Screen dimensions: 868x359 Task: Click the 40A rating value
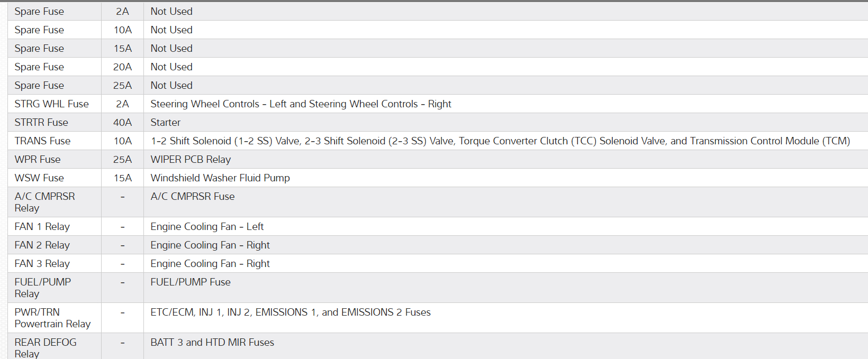pyautogui.click(x=122, y=123)
